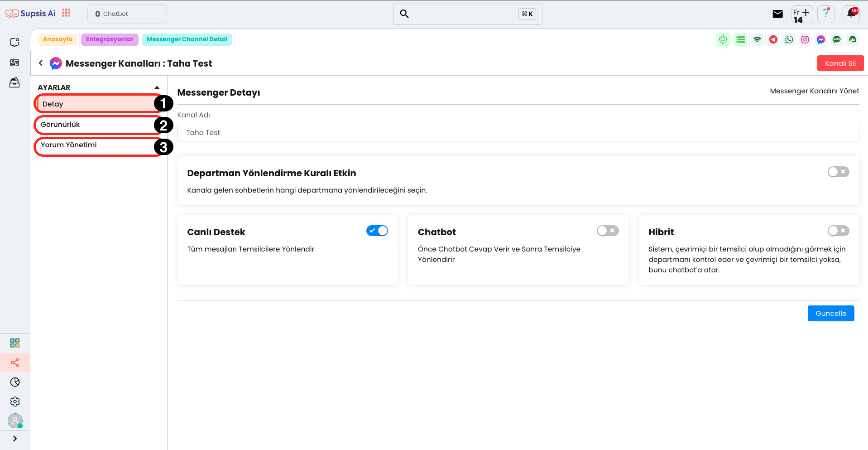Collapse the AYARLAR section arrow

[157, 87]
